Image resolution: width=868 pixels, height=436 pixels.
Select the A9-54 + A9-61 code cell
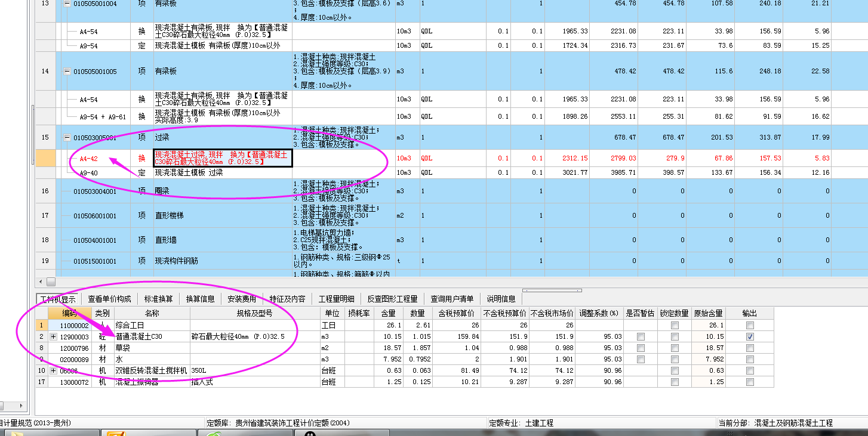pyautogui.click(x=102, y=116)
